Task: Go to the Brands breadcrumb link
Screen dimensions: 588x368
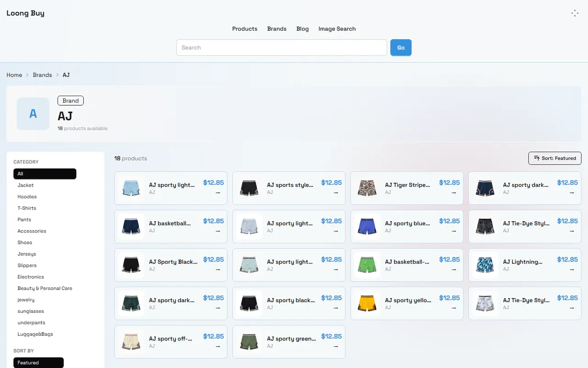Action: 42,75
